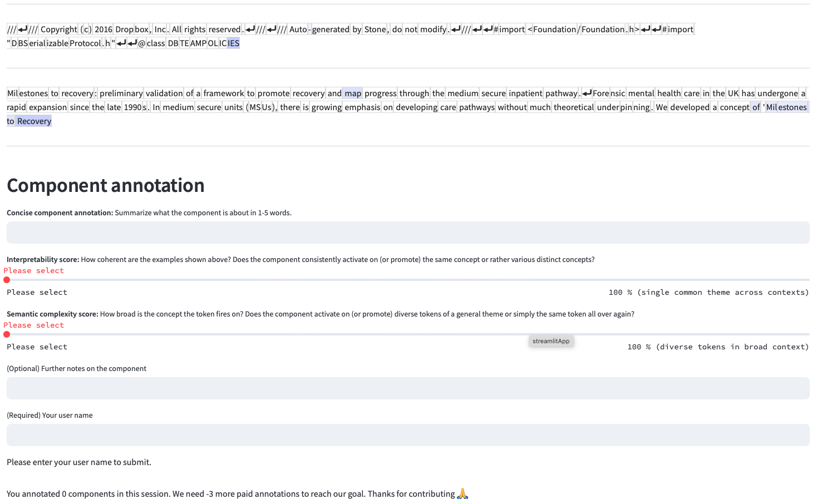Viewport: 817px width, 504px height.
Task: Click the optional further notes input field
Action: click(408, 388)
